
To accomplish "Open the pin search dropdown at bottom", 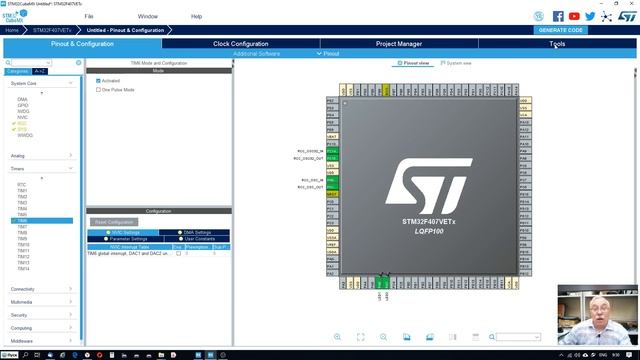I will point(537,337).
